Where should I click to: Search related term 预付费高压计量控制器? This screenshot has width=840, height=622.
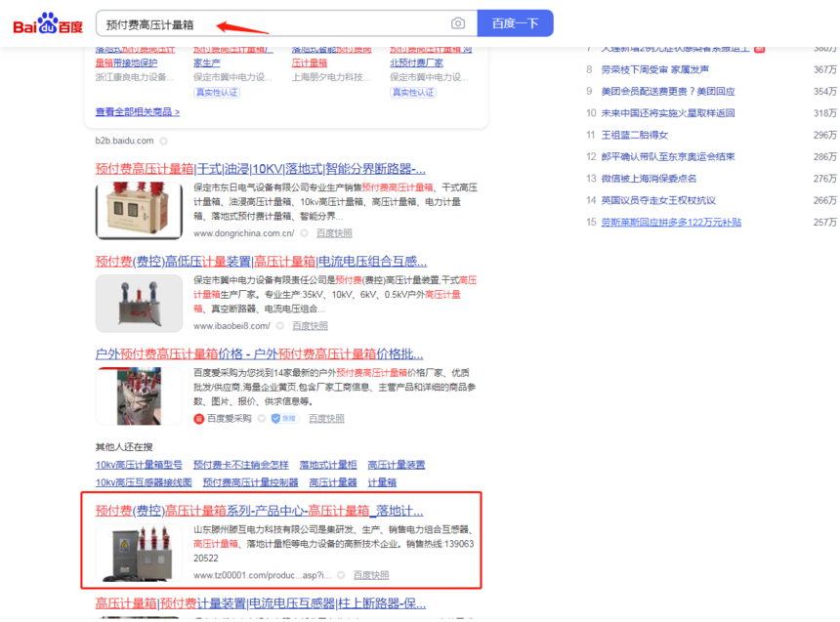coord(250,482)
